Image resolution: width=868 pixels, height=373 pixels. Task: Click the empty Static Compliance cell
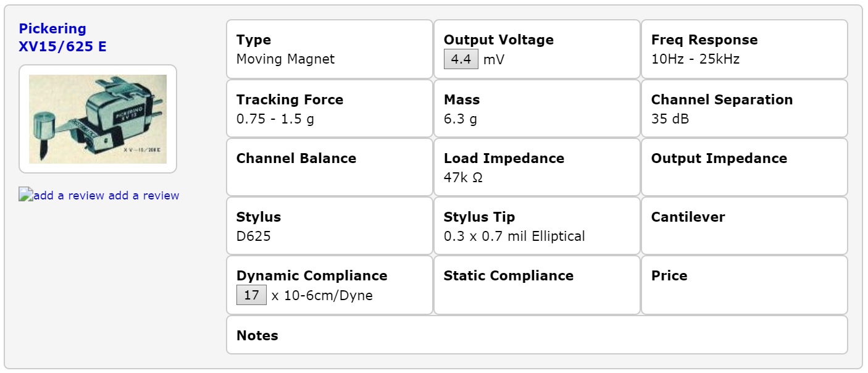point(536,285)
